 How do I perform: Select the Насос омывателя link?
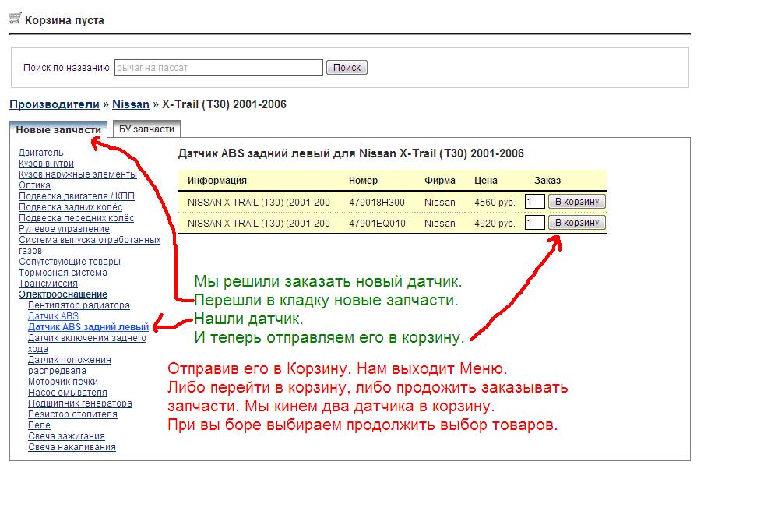[x=67, y=392]
